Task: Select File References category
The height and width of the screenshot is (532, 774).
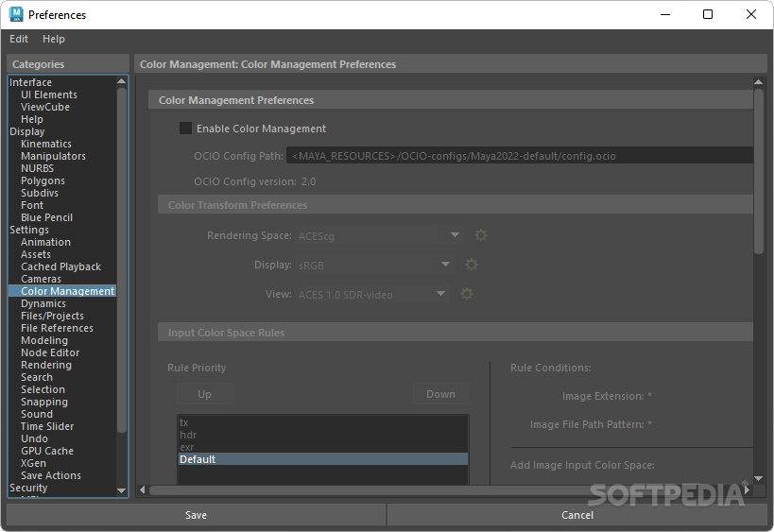Action: (x=57, y=328)
